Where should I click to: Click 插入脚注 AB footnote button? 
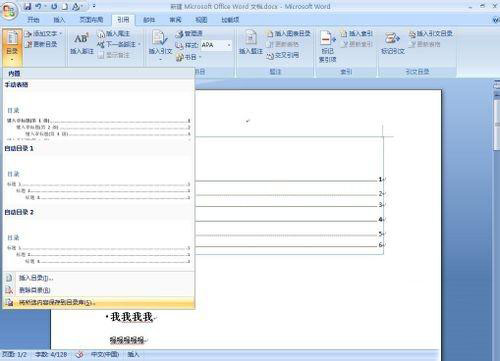(82, 43)
